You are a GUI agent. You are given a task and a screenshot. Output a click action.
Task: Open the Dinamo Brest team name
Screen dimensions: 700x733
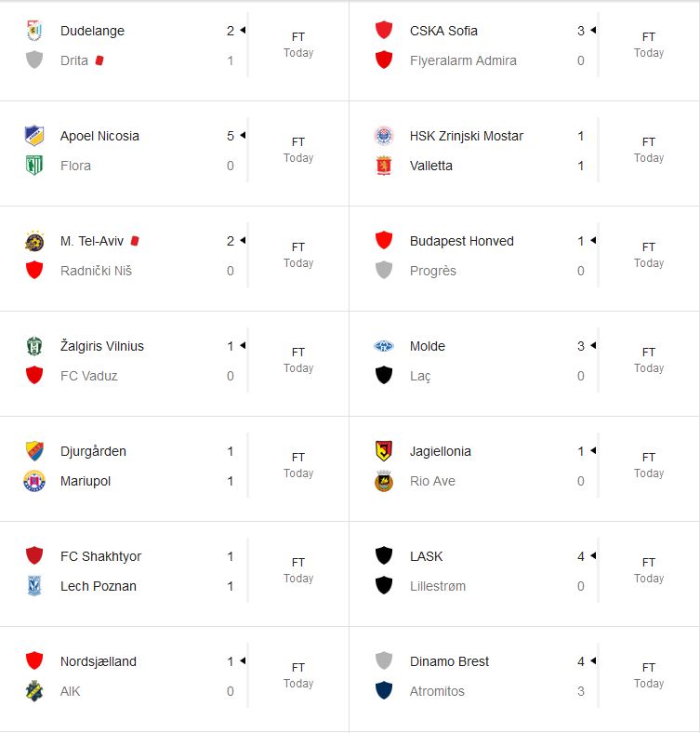pyautogui.click(x=449, y=661)
